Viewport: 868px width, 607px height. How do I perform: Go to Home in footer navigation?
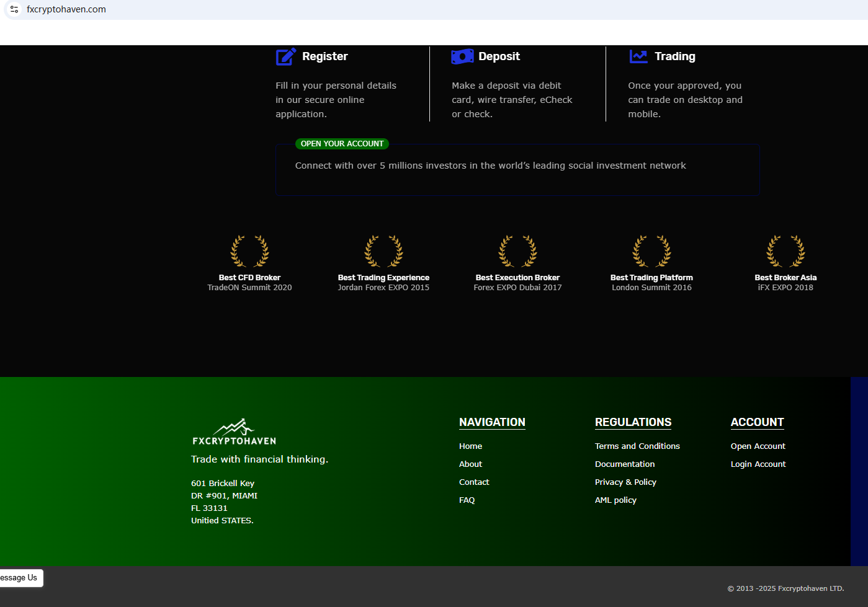(x=470, y=446)
